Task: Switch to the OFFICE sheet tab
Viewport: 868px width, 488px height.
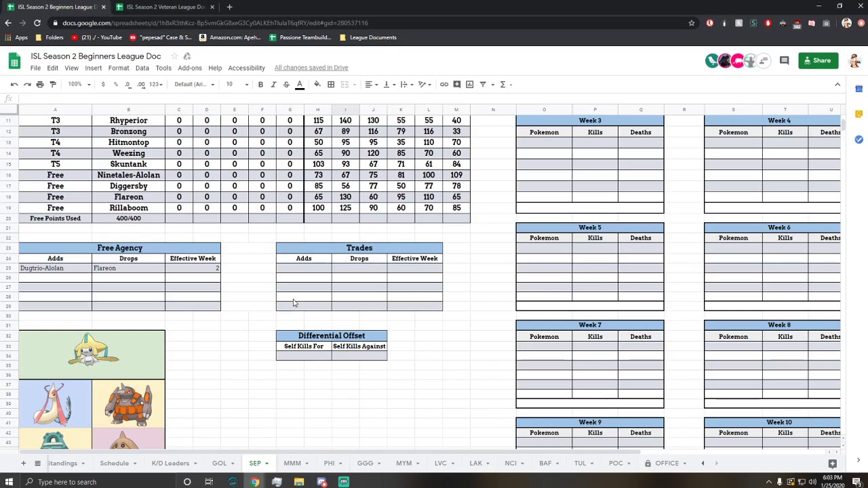Action: (x=666, y=464)
